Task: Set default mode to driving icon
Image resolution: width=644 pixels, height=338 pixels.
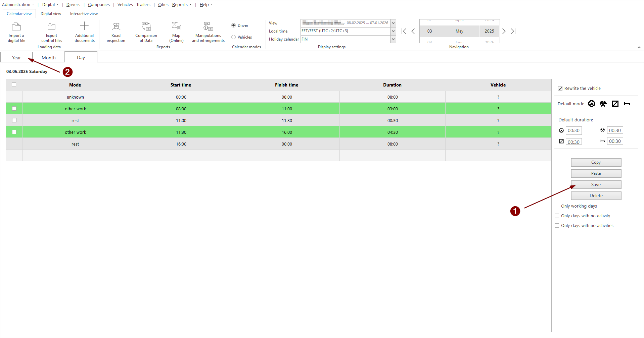Action: pos(592,104)
